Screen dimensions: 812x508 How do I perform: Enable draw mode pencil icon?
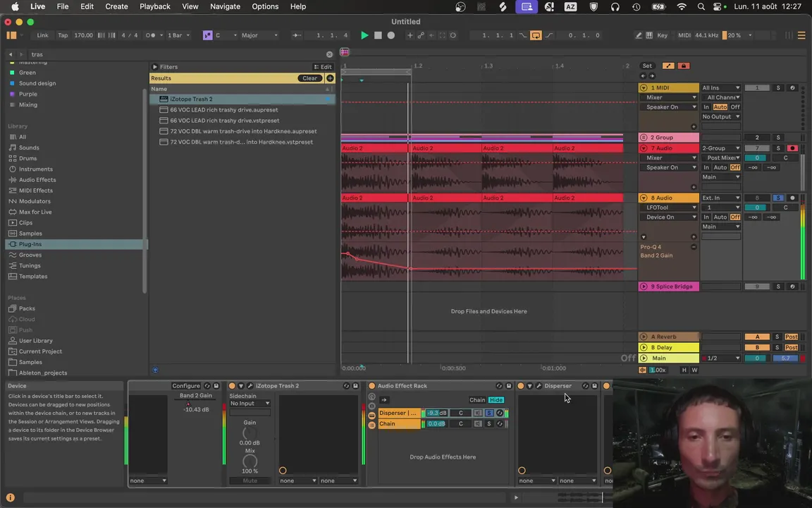[x=639, y=35]
